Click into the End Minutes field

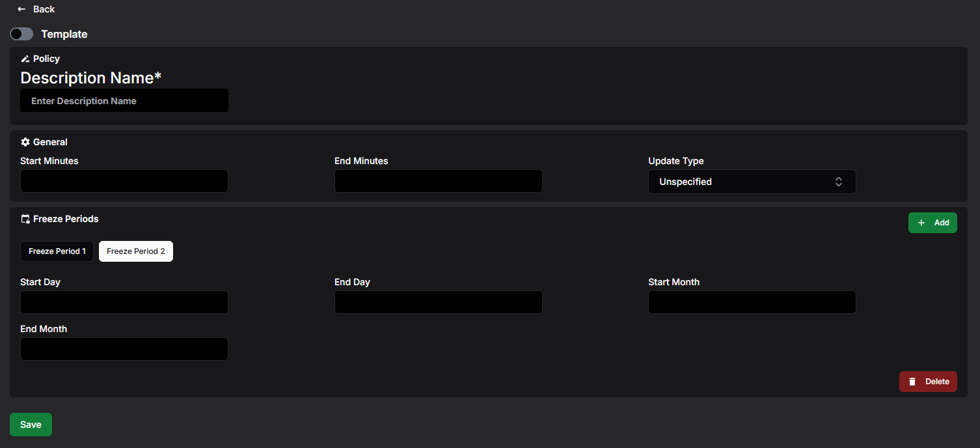(x=438, y=181)
